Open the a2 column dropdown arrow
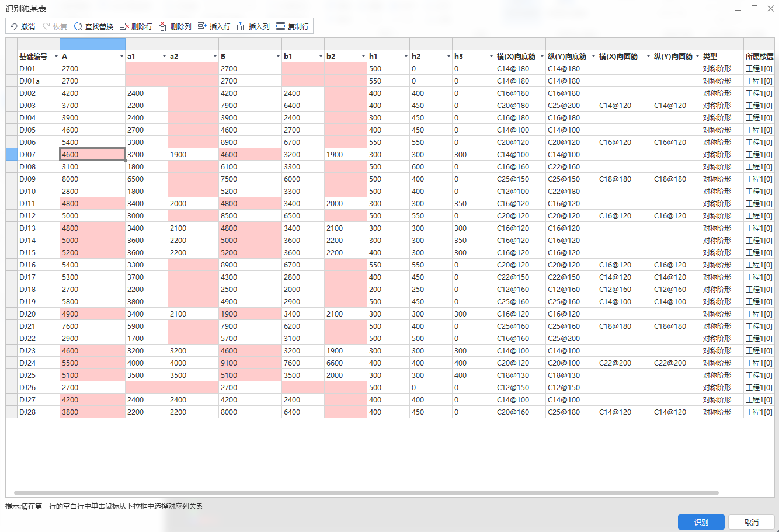 (215, 57)
